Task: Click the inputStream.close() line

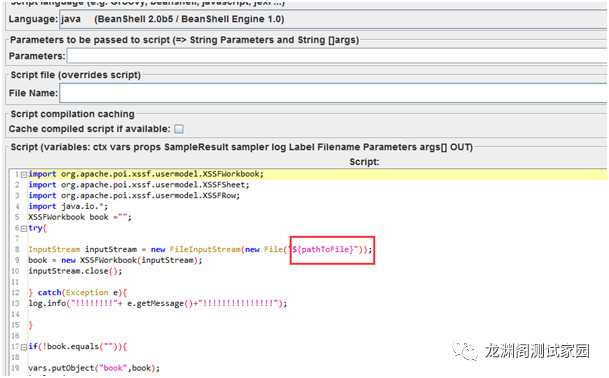Action: [x=75, y=271]
